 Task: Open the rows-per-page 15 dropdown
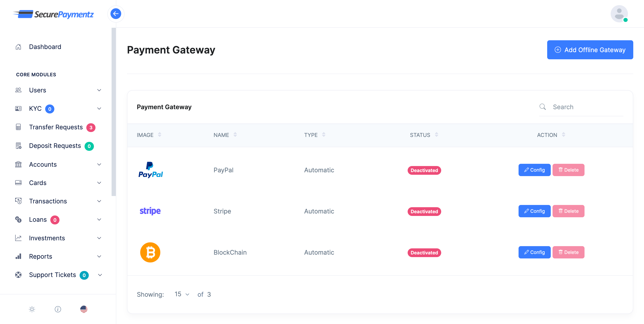click(182, 294)
